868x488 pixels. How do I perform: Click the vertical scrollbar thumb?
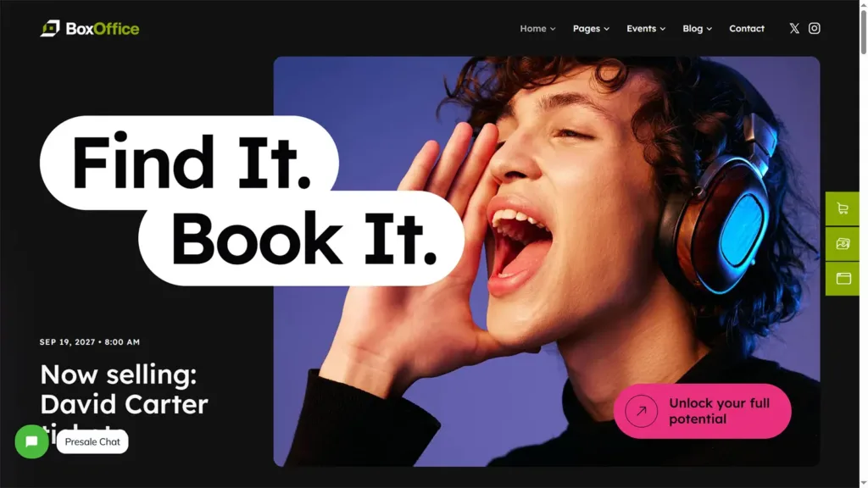point(863,31)
